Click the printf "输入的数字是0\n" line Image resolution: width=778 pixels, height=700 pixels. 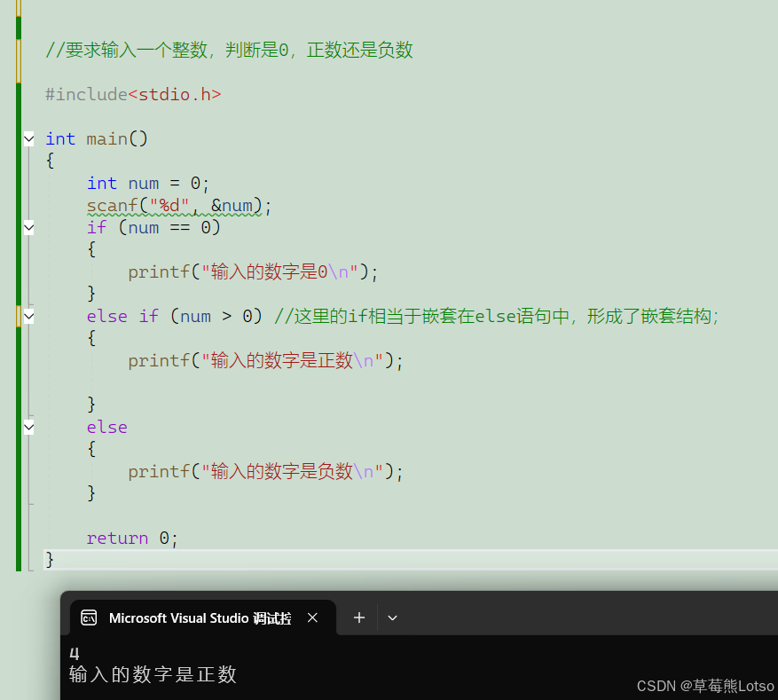pyautogui.click(x=253, y=271)
